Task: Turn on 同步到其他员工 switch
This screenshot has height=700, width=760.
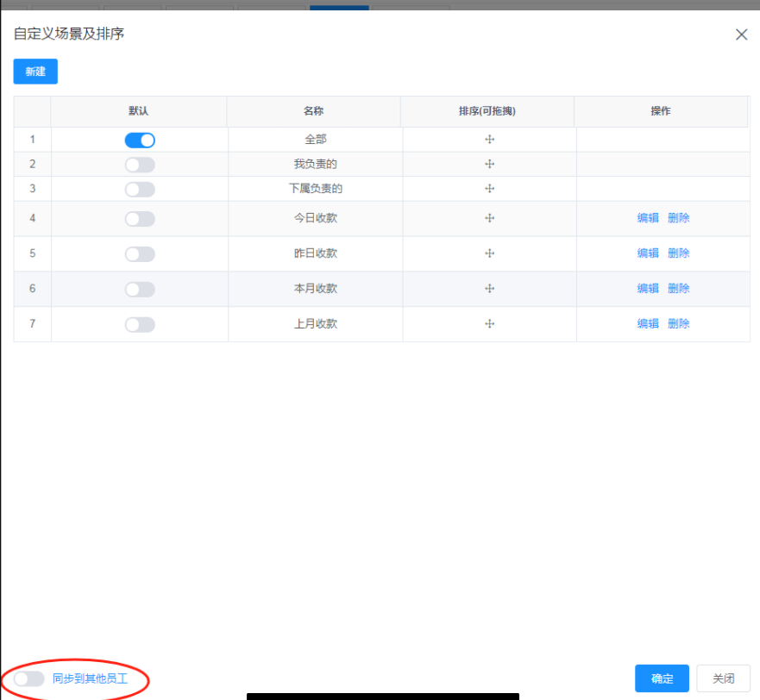Action: (x=26, y=679)
